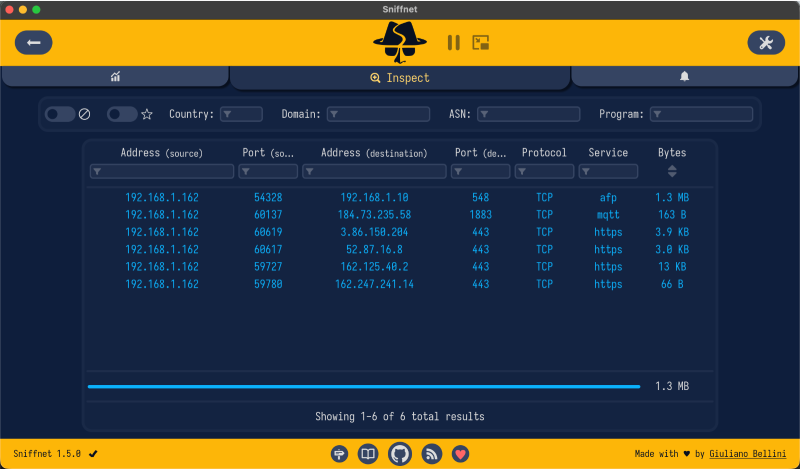Click the ASN filter funnel icon
Screen dimensions: 800x469
tap(485, 114)
